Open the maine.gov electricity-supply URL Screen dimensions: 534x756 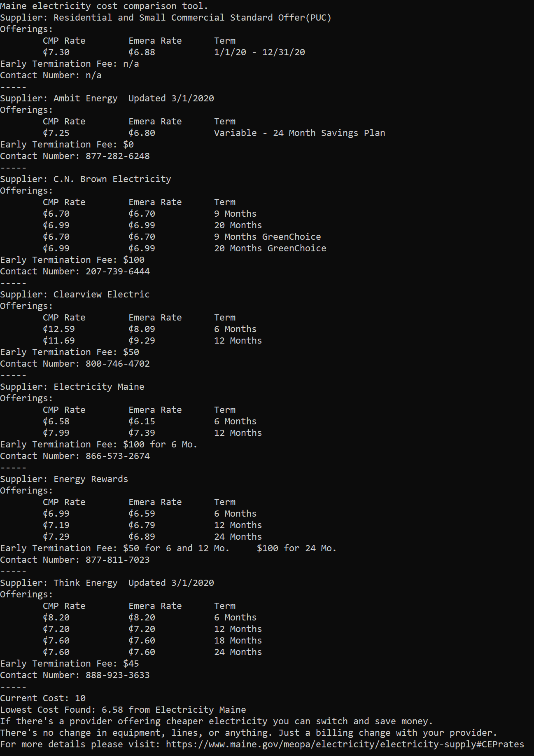[x=345, y=744]
